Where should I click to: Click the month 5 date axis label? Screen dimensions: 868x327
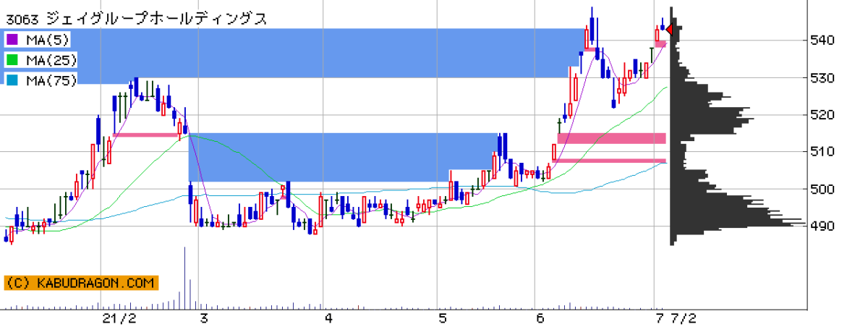coord(443,318)
